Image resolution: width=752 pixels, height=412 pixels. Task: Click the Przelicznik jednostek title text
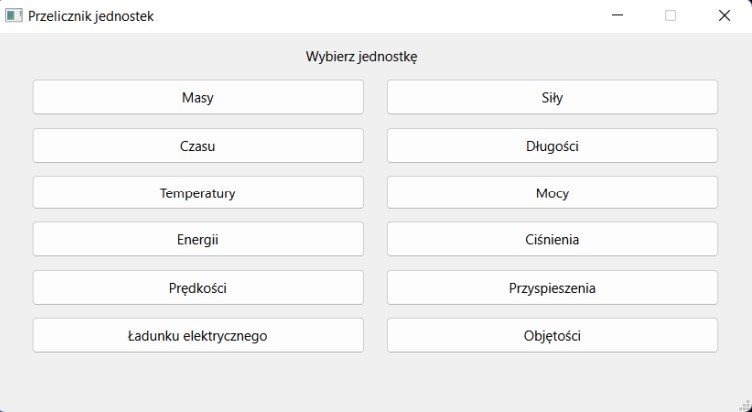click(x=91, y=16)
